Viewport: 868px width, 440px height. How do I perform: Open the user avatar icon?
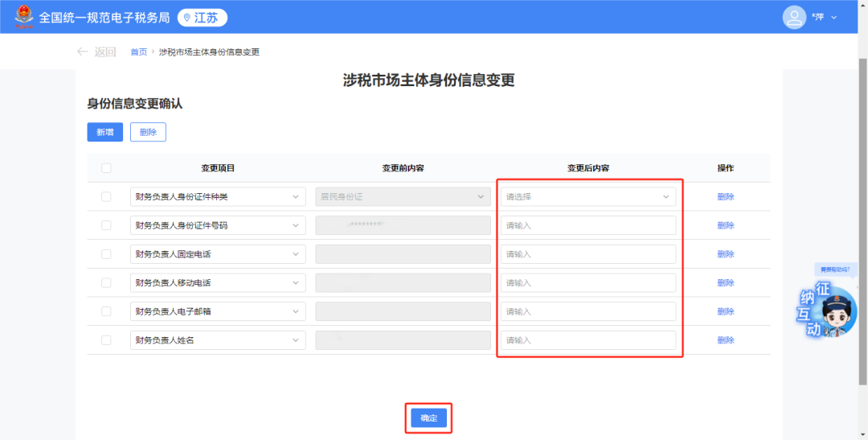pos(794,17)
